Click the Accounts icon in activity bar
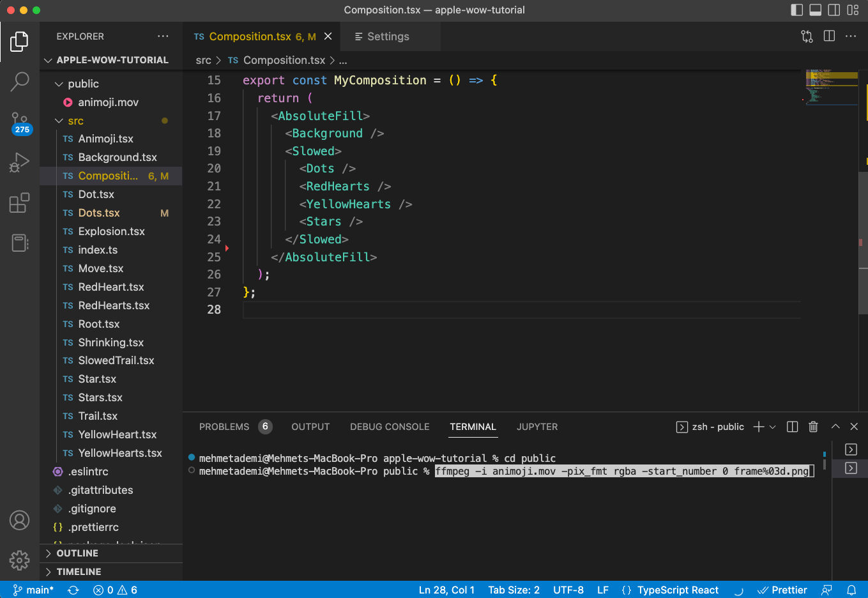The width and height of the screenshot is (868, 598). tap(19, 521)
